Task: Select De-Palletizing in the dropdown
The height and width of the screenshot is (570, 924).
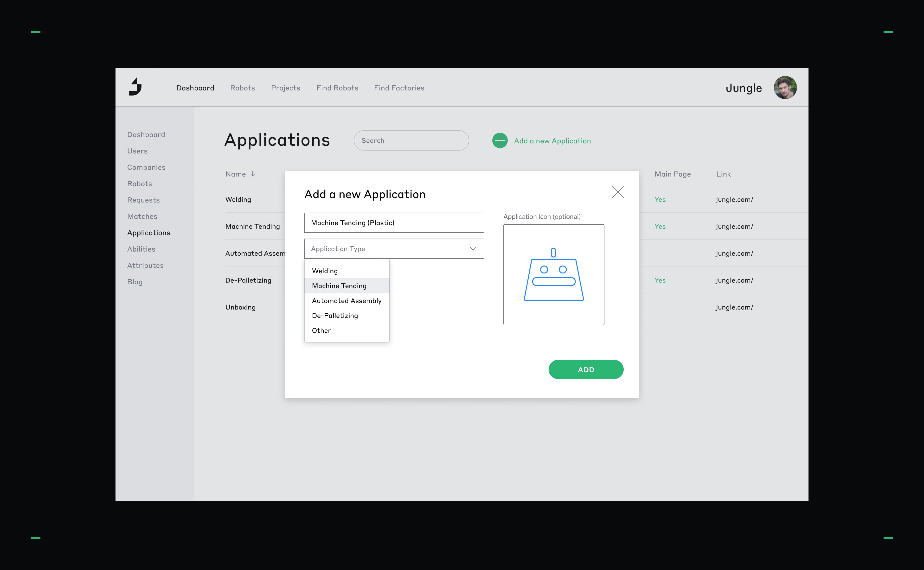Action: click(334, 316)
